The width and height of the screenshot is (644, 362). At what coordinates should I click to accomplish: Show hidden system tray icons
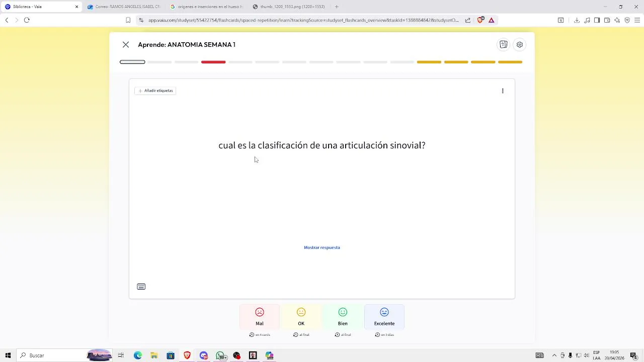tap(554, 355)
